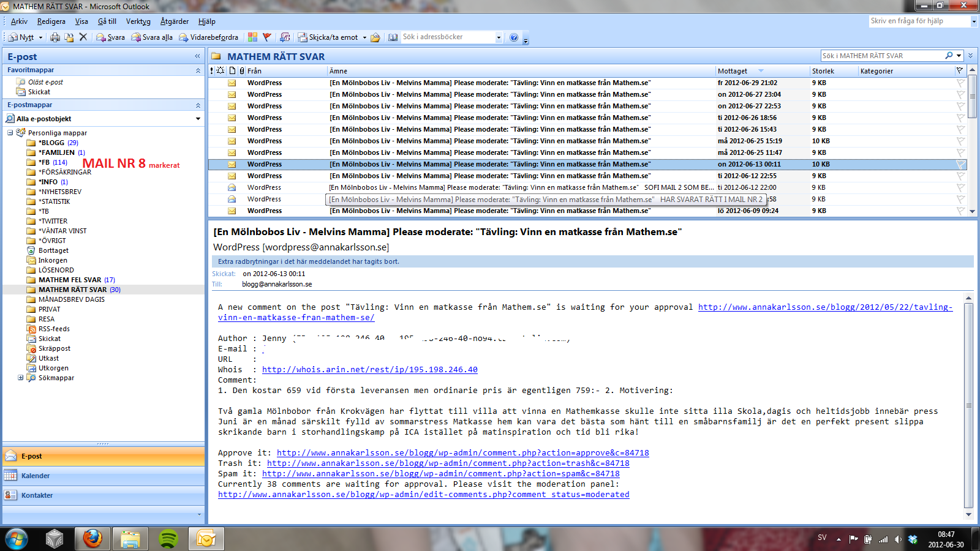
Task: Toggle flag on the må 2012-06-25 15:19 message
Action: pyautogui.click(x=960, y=141)
